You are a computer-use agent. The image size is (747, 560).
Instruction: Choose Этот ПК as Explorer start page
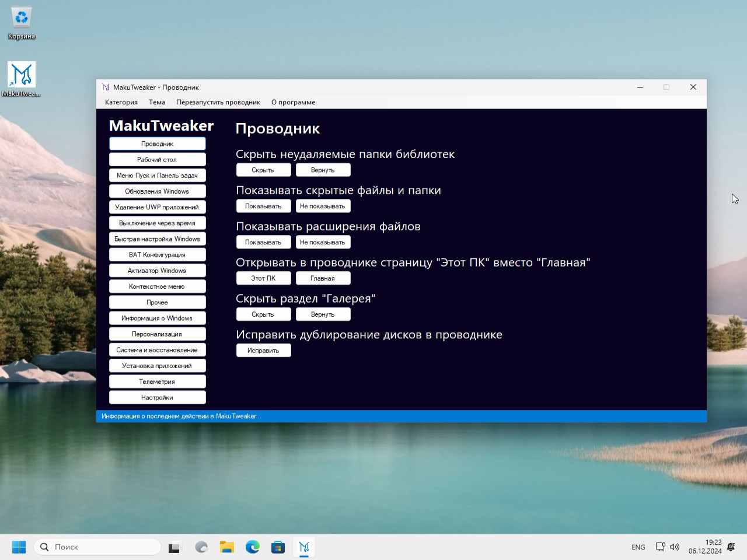pos(263,278)
